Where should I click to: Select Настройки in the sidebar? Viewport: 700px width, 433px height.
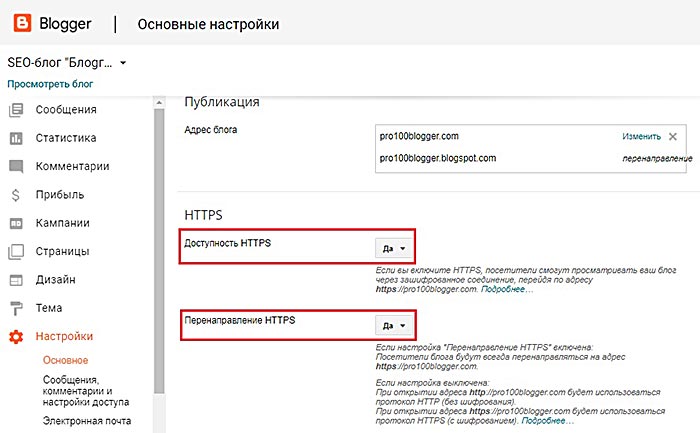click(x=64, y=336)
